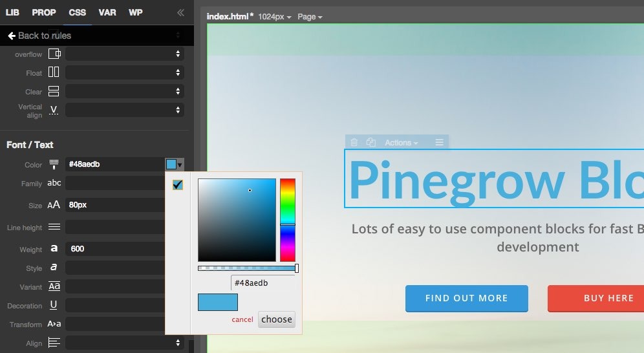Image resolution: width=644 pixels, height=353 pixels.
Task: Delete element with trash icon
Action: click(354, 142)
